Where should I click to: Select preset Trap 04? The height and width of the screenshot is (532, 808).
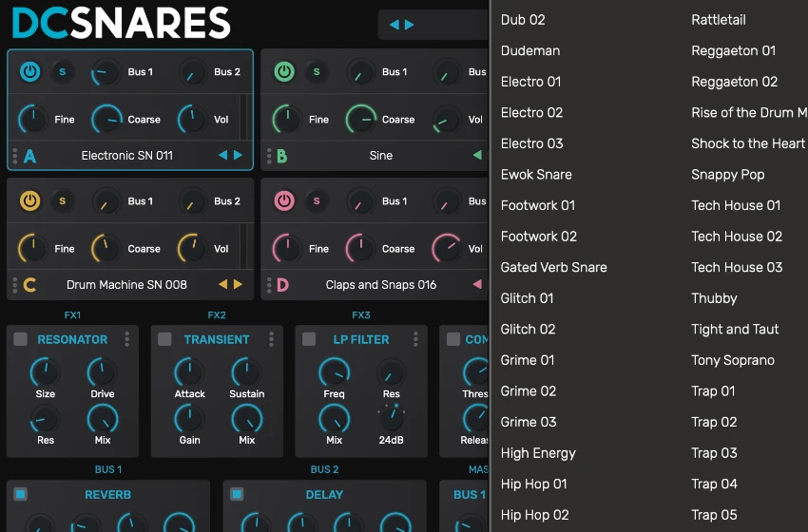[x=714, y=484]
